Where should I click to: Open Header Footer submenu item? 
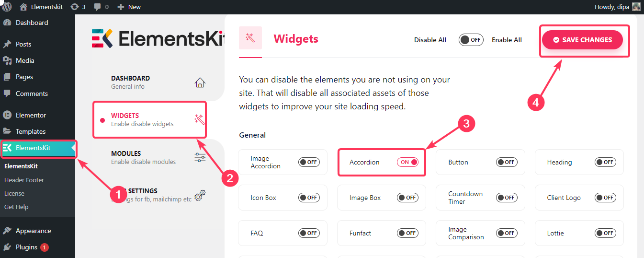click(x=24, y=180)
